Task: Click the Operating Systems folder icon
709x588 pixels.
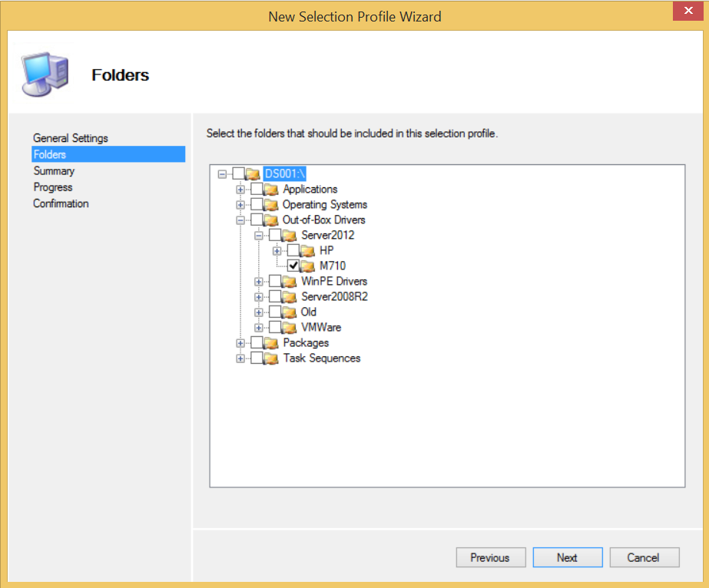Action: coord(271,205)
